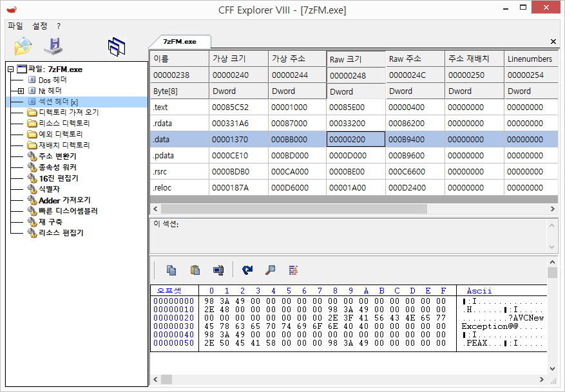This screenshot has height=392, width=565.
Task: Click hex view horizontal scroll right arrow
Action: pos(542,379)
